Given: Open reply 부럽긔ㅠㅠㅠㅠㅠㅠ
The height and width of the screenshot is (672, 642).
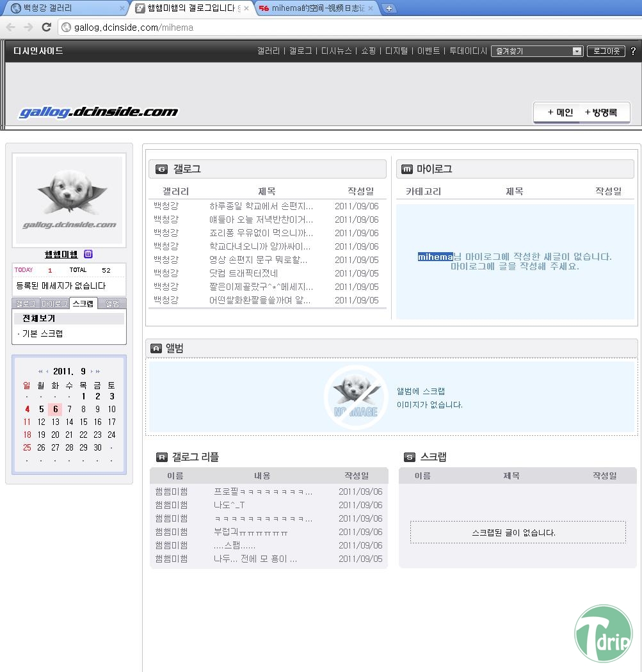Looking at the screenshot, I should click(251, 532).
